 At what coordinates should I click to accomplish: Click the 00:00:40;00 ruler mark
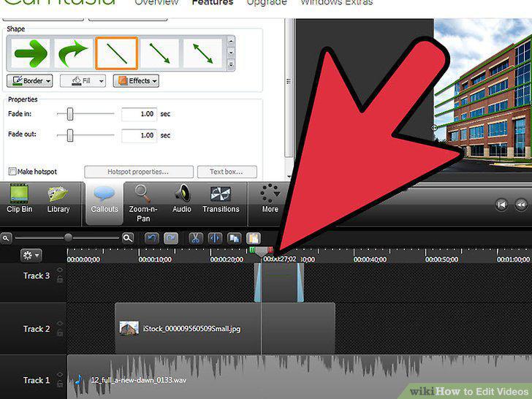(370, 259)
